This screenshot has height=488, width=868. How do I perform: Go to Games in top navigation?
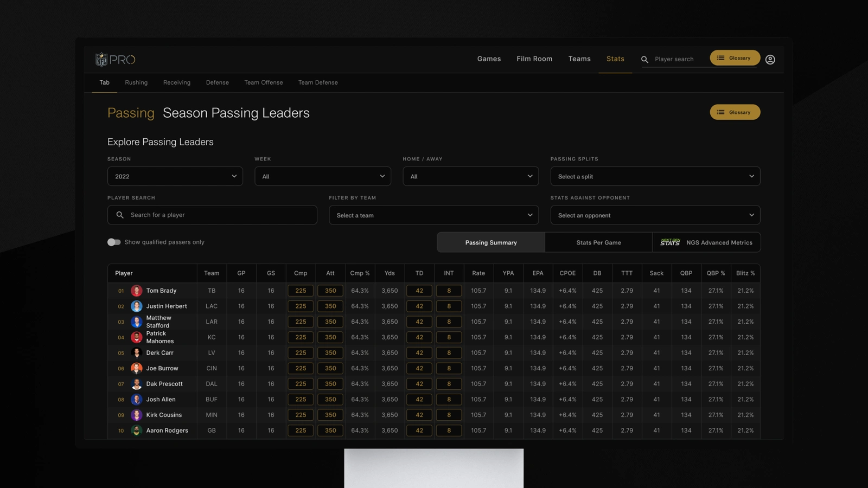click(489, 59)
